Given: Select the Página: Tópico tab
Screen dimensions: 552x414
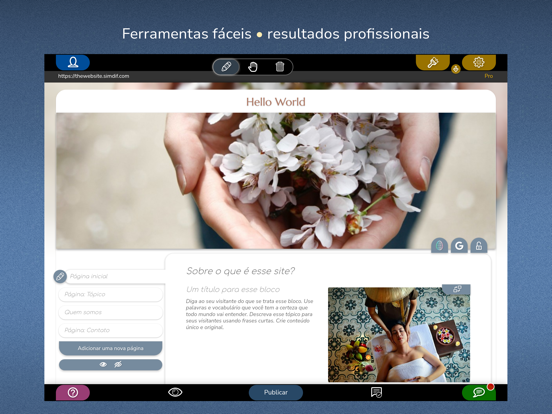Looking at the screenshot, I should point(111,294).
